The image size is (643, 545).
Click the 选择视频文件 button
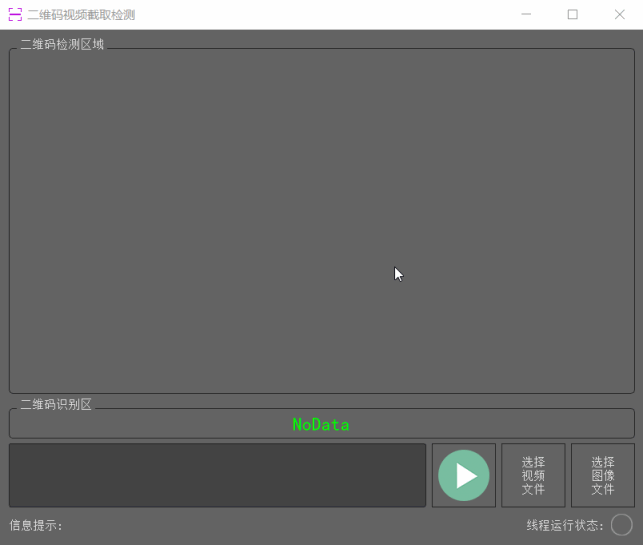(533, 475)
